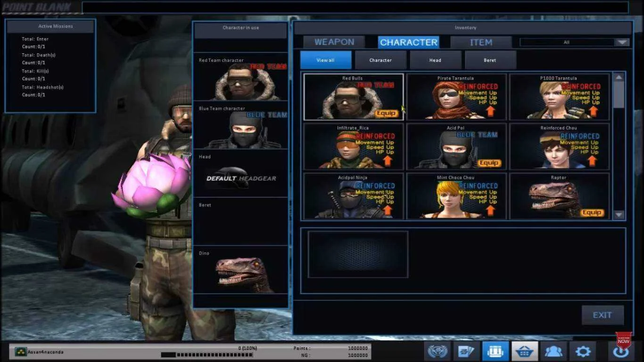Screen dimensions: 644x362
Task: Select the Reinforced Chou character card
Action: click(559, 147)
